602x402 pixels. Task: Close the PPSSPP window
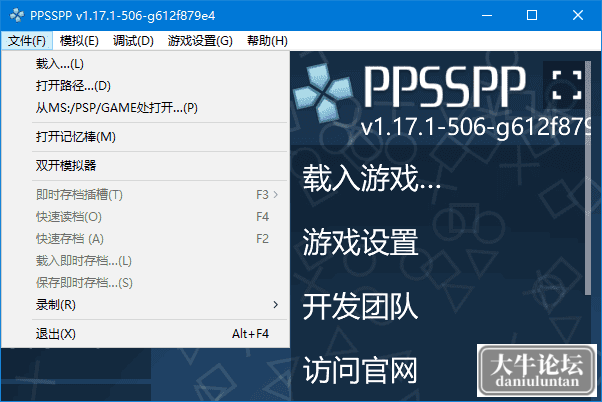(577, 15)
